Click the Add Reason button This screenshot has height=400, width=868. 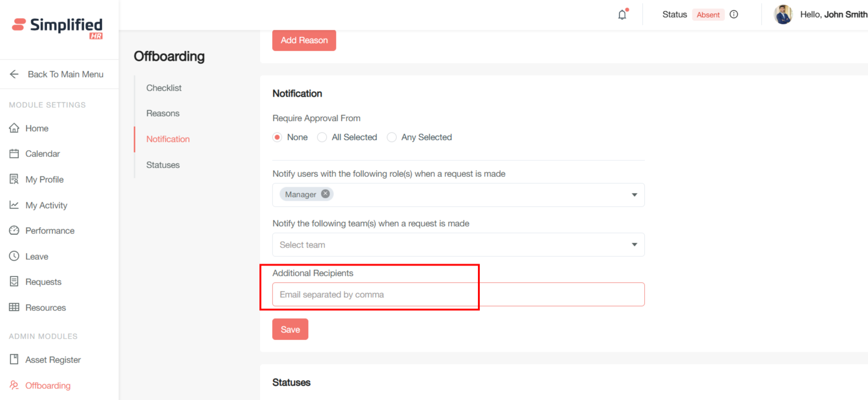pyautogui.click(x=304, y=40)
